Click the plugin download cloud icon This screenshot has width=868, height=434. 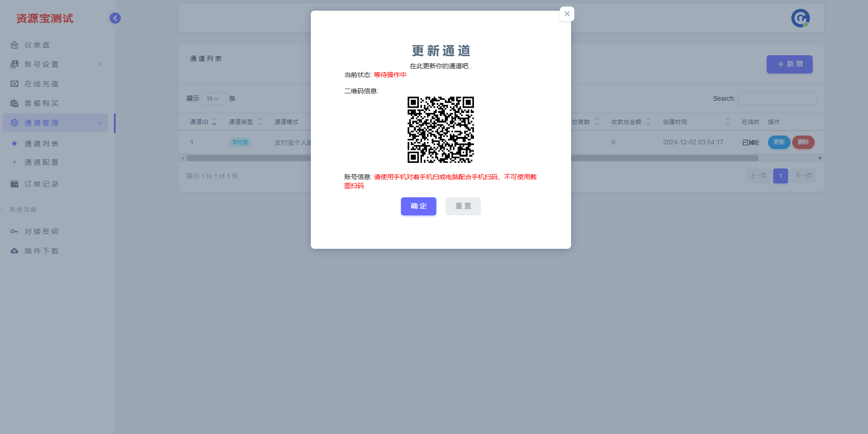[14, 251]
